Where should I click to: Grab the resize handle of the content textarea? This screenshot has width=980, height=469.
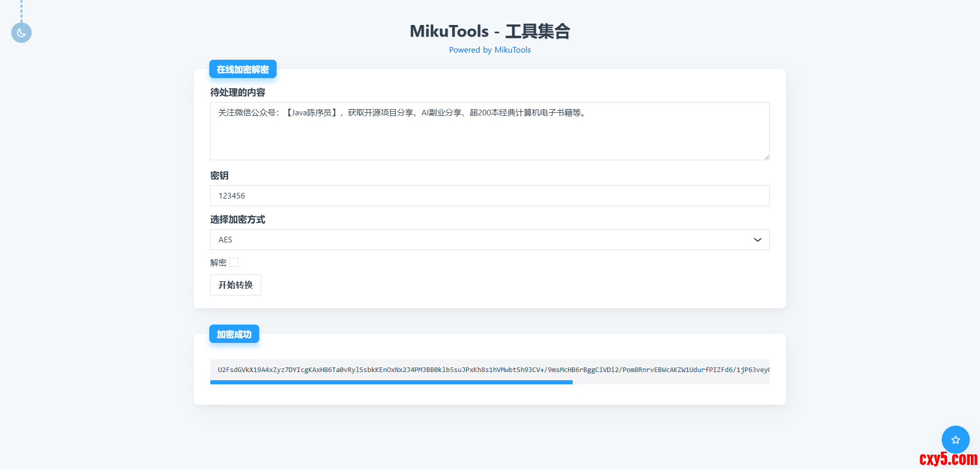pos(766,157)
